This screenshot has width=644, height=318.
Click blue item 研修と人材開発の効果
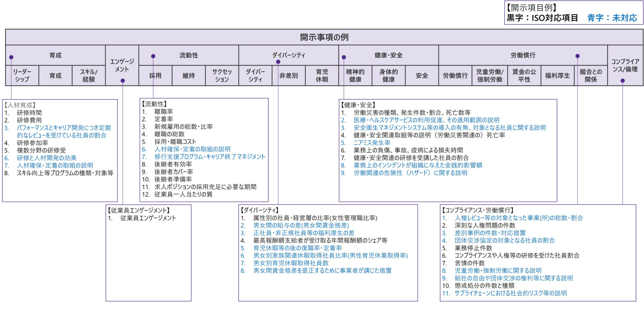coord(47,158)
